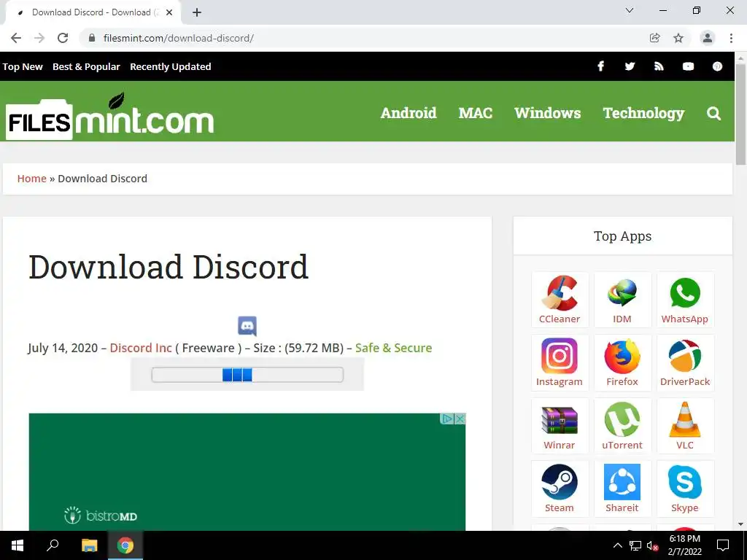Go back to the previous page
Screen dimensions: 747x560
point(16,38)
